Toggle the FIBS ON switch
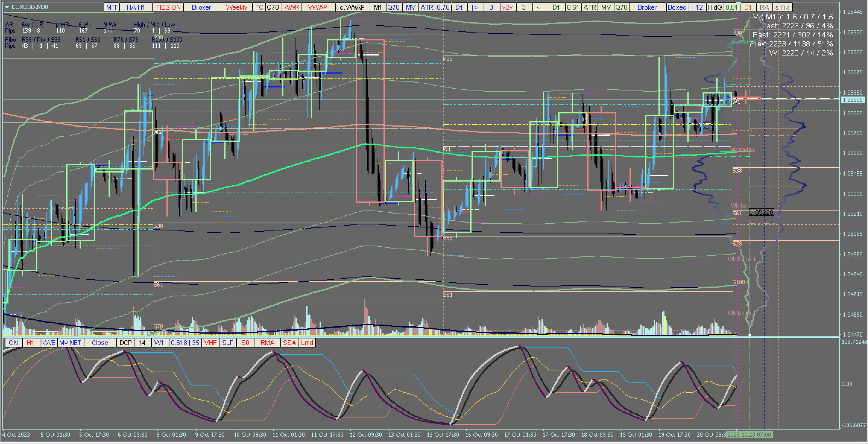This screenshot has width=868, height=444. tap(168, 7)
